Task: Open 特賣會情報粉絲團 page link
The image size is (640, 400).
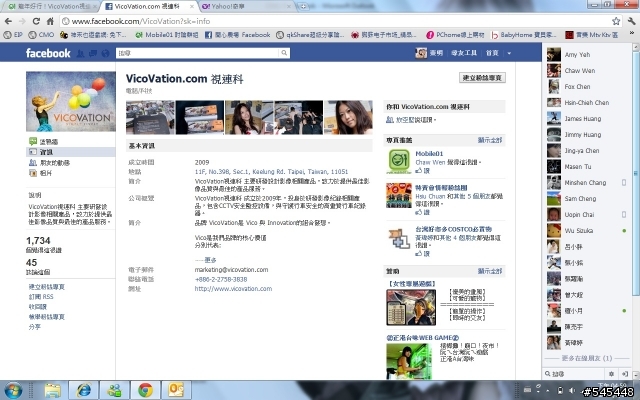Action: click(x=441, y=188)
